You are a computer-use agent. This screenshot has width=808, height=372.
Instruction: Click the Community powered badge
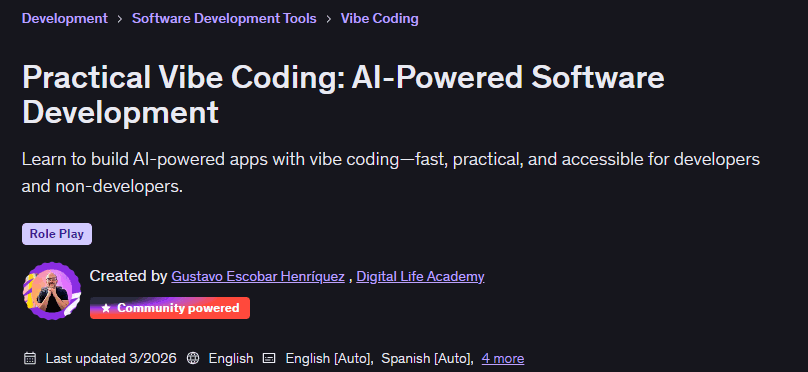coord(170,308)
